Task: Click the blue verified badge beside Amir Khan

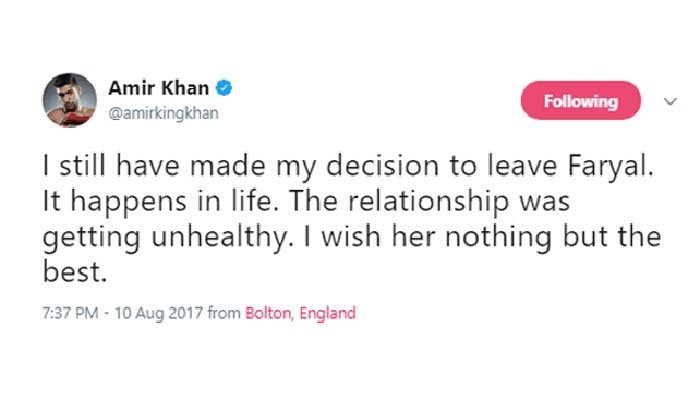Action: pos(224,88)
